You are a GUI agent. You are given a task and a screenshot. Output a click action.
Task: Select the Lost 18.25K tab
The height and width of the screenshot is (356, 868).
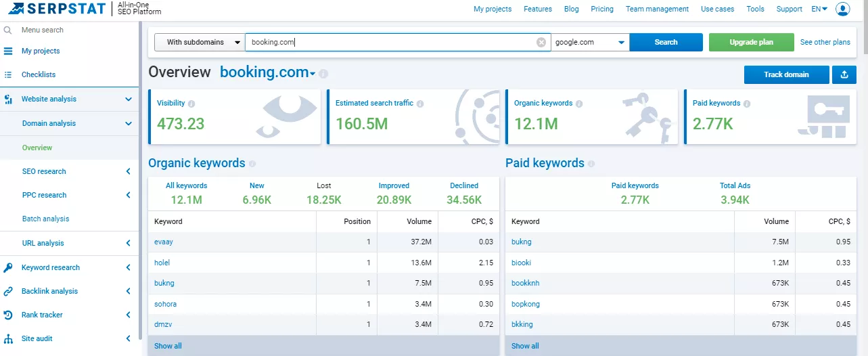[323, 193]
